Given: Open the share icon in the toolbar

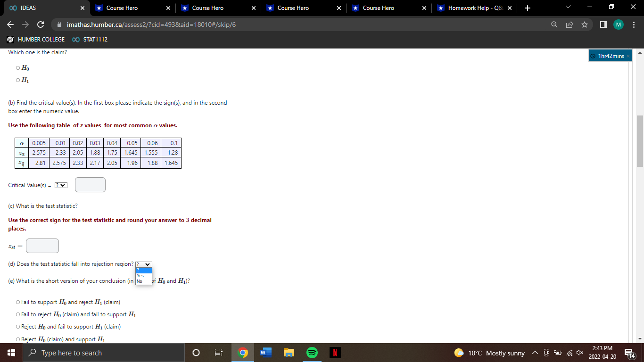Looking at the screenshot, I should [x=570, y=25].
